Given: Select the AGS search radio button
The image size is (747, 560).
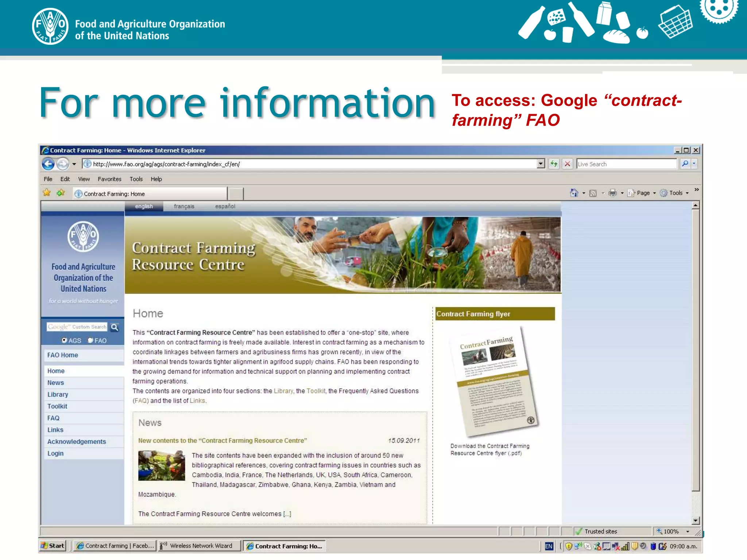Looking at the screenshot, I should tap(64, 340).
